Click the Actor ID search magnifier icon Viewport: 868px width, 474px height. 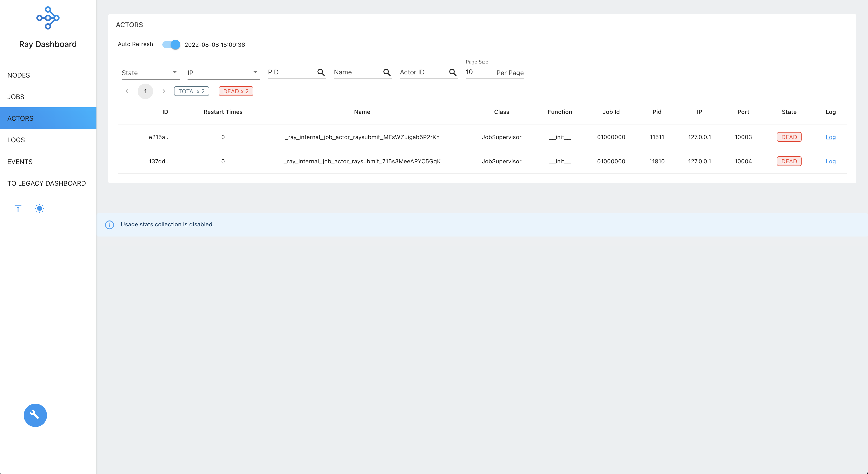(x=452, y=72)
